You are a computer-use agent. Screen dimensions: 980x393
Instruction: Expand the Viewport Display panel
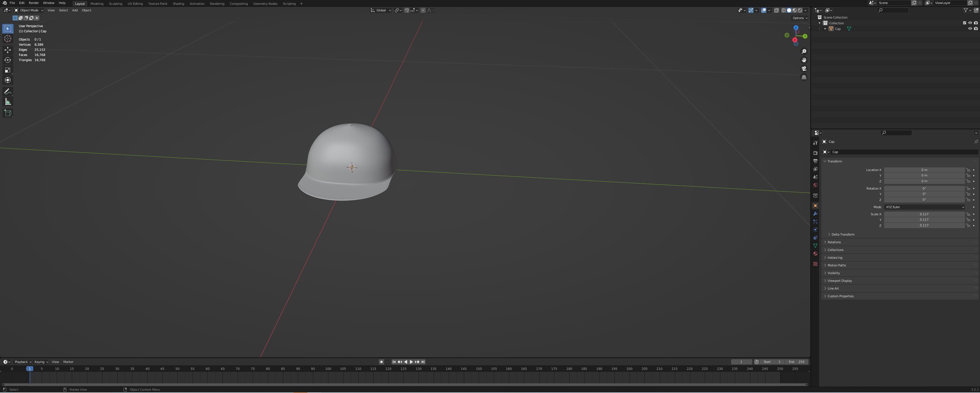pos(840,281)
